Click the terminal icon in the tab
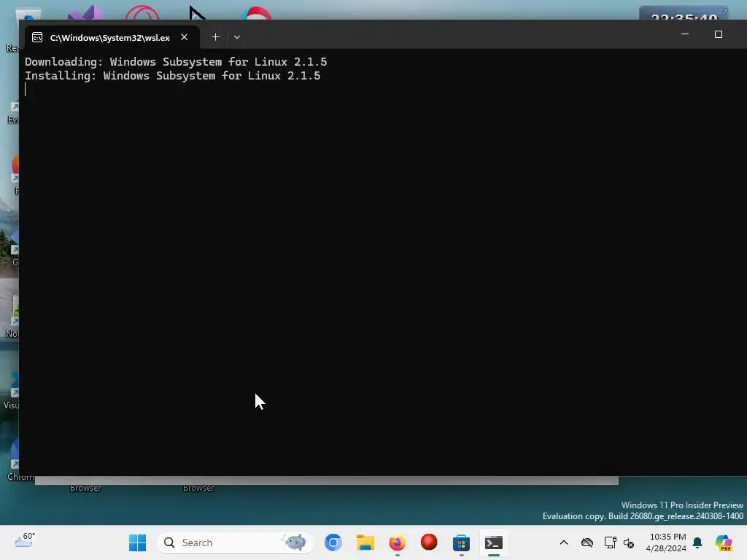 click(37, 37)
